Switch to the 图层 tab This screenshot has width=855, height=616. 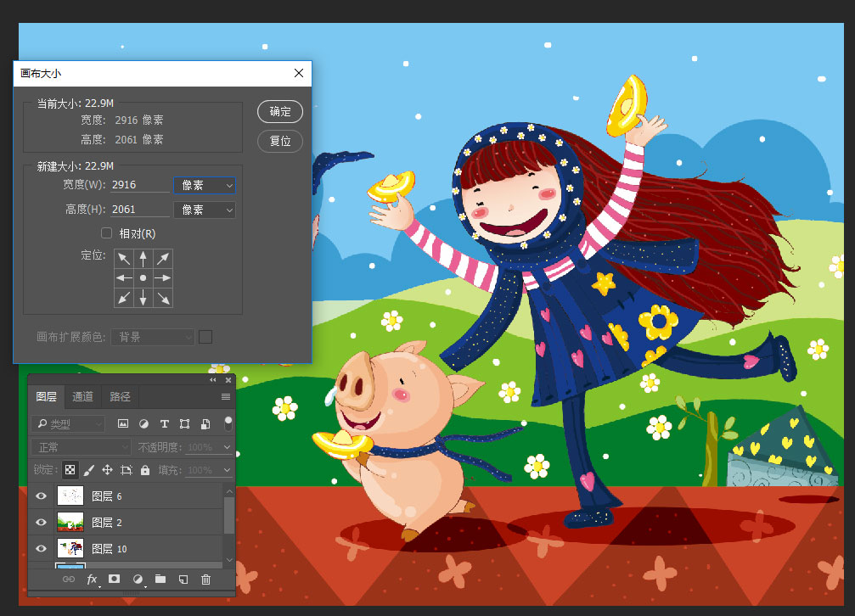47,397
